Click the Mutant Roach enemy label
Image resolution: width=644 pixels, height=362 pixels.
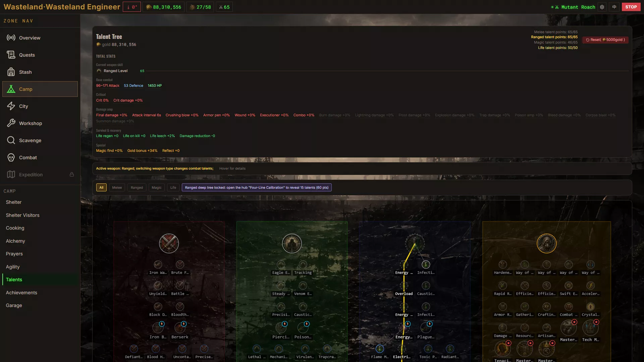click(578, 7)
